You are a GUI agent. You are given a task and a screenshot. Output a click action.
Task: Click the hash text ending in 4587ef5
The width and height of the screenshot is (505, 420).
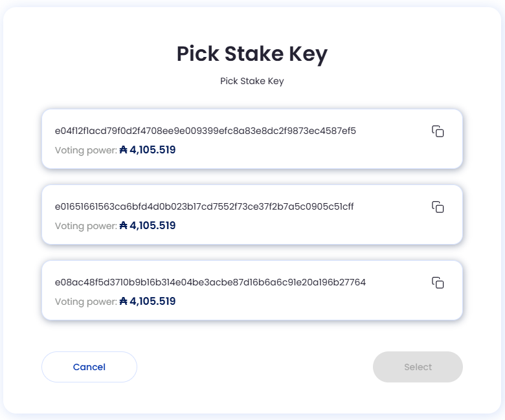(x=205, y=131)
